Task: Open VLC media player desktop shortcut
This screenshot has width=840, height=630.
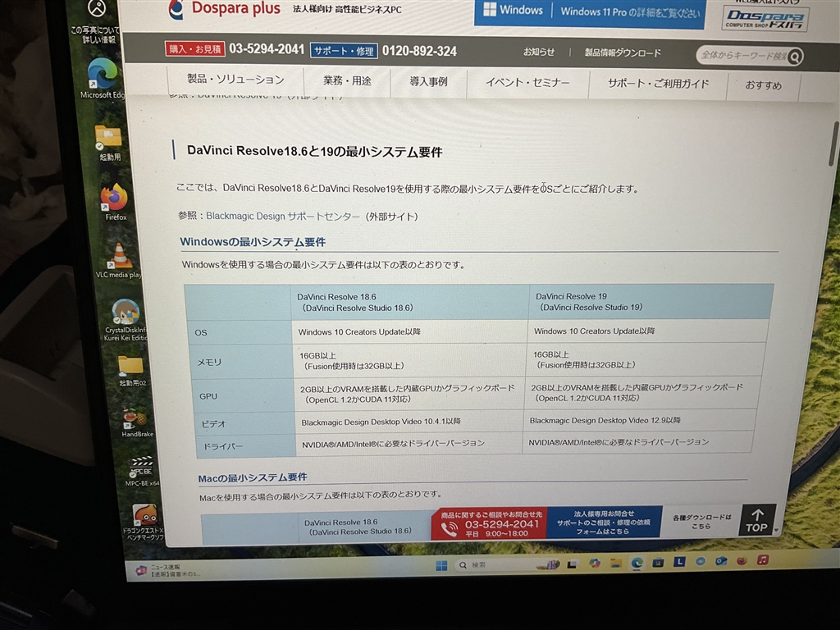Action: [120, 260]
